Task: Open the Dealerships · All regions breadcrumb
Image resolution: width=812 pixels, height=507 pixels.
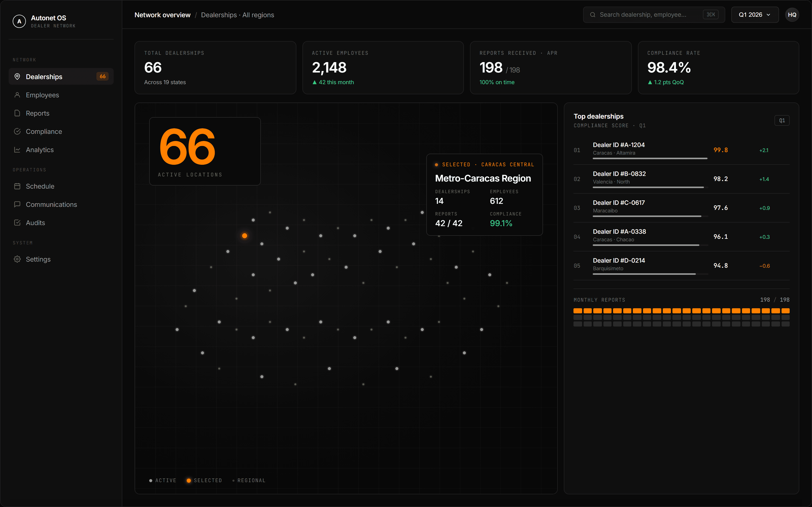Action: (x=238, y=15)
